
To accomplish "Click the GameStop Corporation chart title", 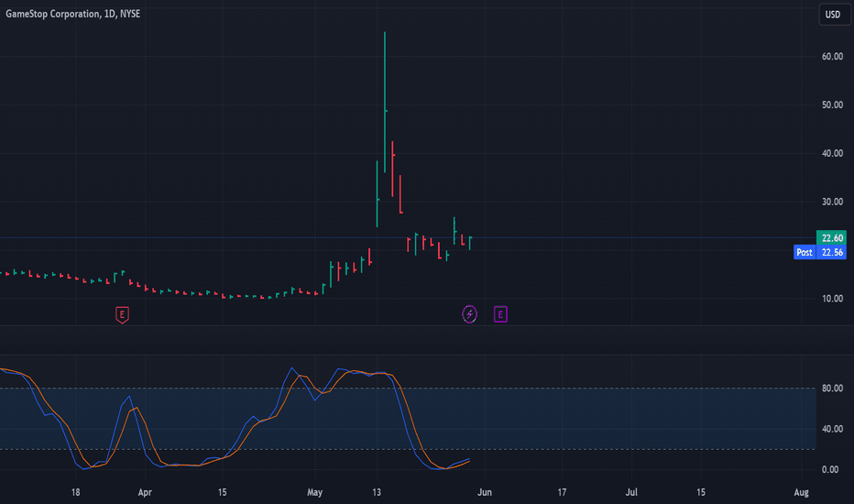I will click(x=72, y=14).
